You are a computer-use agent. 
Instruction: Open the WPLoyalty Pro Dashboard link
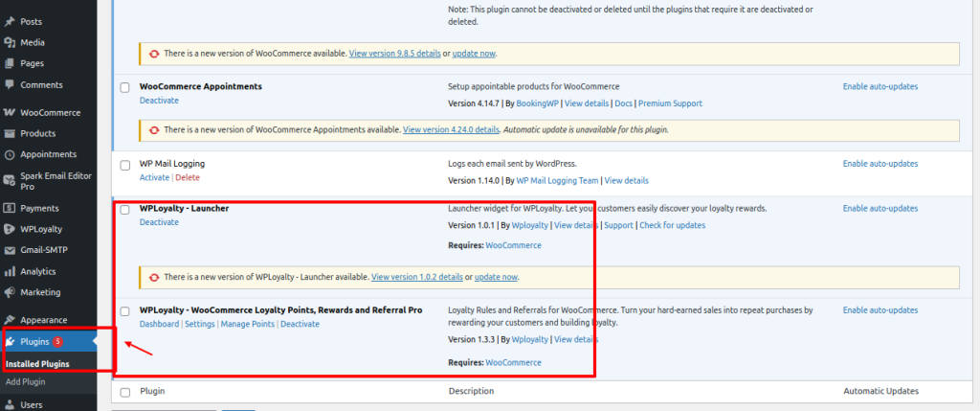(159, 324)
